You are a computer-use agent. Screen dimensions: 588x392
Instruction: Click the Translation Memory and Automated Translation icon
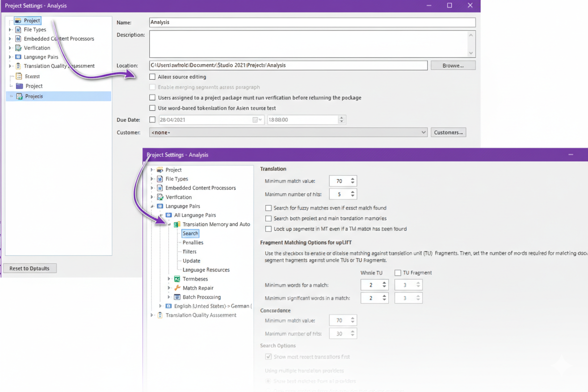[177, 224]
